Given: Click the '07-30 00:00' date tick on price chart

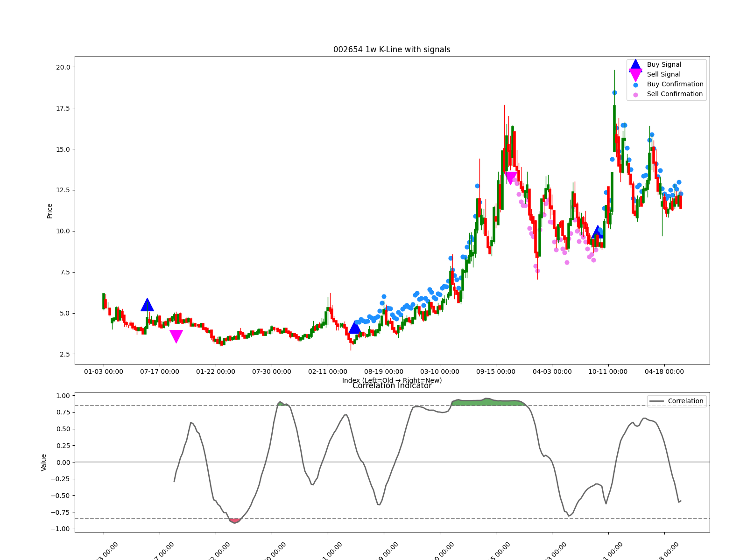Looking at the screenshot, I should (272, 372).
